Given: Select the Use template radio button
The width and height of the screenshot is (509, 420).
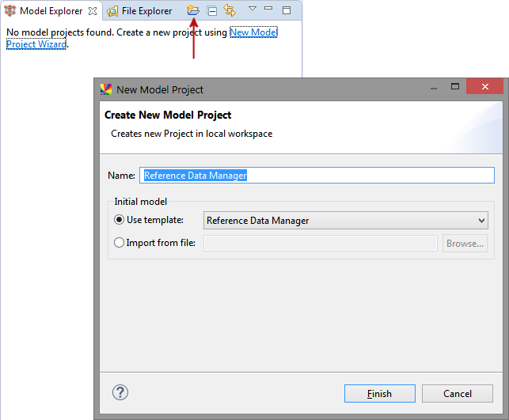Looking at the screenshot, I should (119, 220).
